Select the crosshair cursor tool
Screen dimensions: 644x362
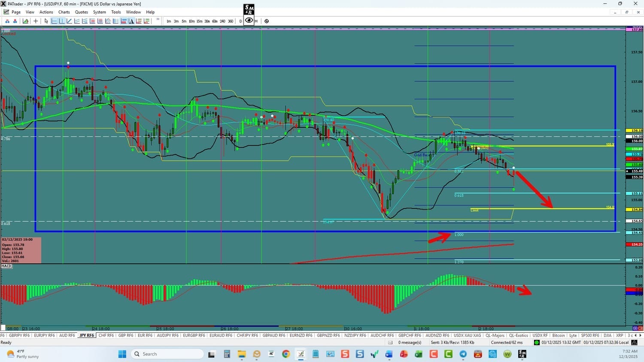click(36, 21)
